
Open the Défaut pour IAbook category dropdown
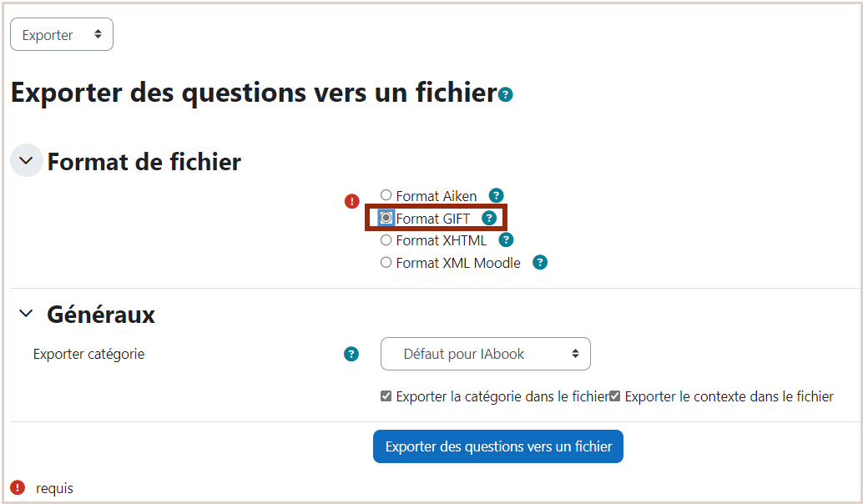coord(486,354)
